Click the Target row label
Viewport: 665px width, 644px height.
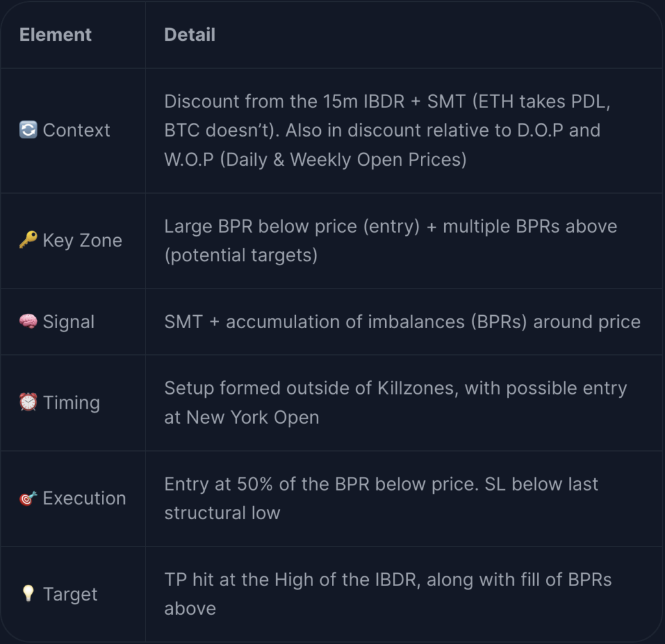point(70,595)
